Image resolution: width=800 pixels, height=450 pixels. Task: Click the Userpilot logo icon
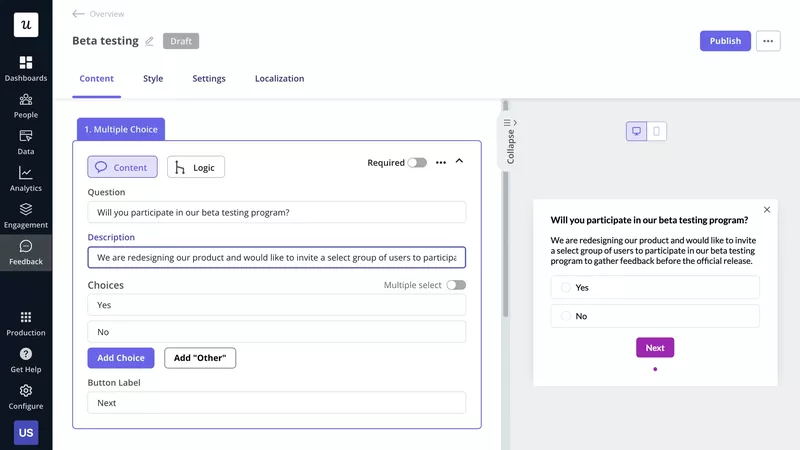pos(26,24)
